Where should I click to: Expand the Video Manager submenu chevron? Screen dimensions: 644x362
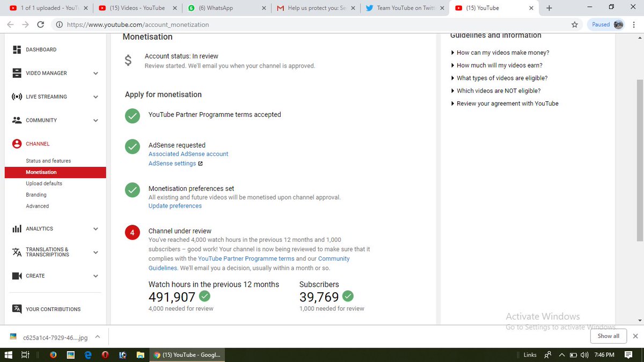(96, 73)
